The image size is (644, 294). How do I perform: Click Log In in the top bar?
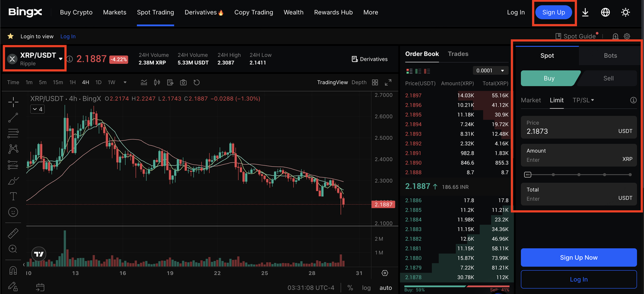point(516,12)
